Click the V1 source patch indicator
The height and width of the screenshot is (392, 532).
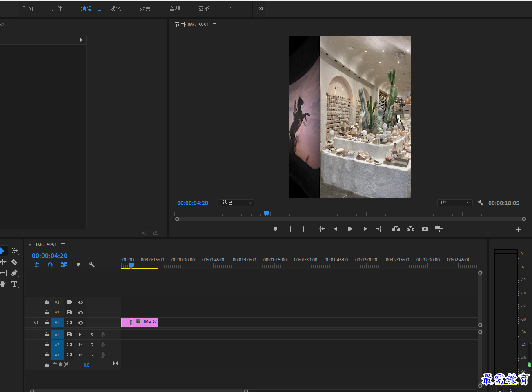pos(36,323)
